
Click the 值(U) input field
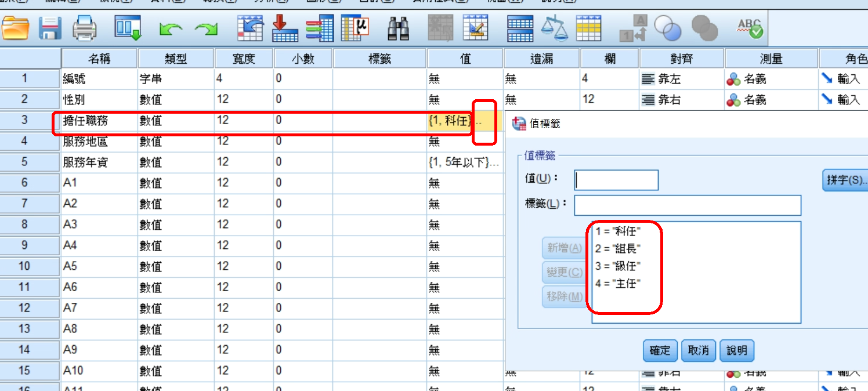(616, 180)
